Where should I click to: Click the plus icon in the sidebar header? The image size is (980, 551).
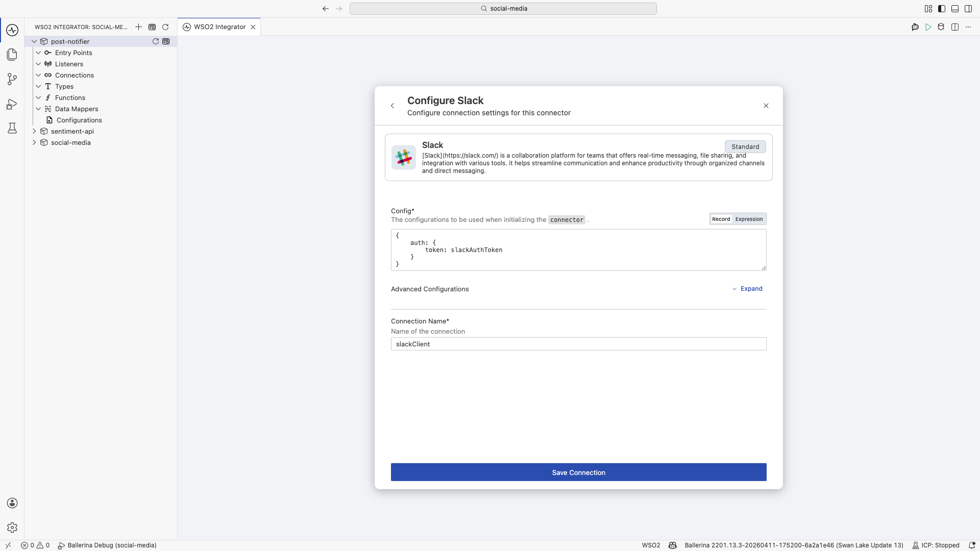tap(138, 27)
